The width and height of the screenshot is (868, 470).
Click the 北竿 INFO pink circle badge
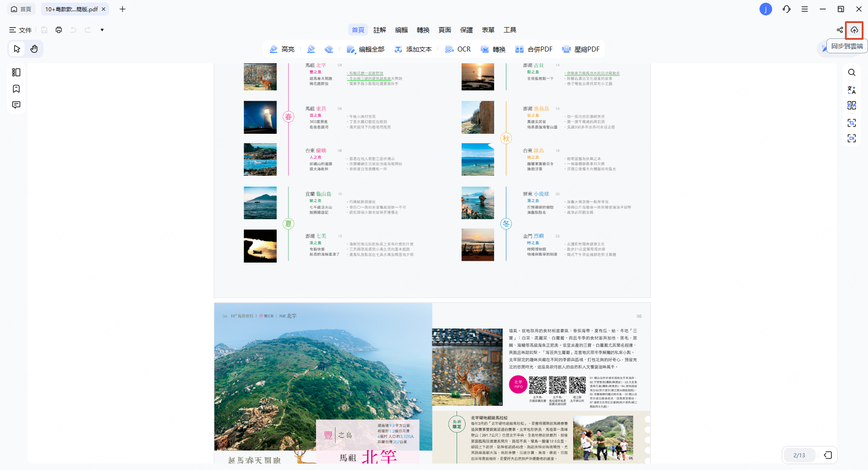point(518,385)
